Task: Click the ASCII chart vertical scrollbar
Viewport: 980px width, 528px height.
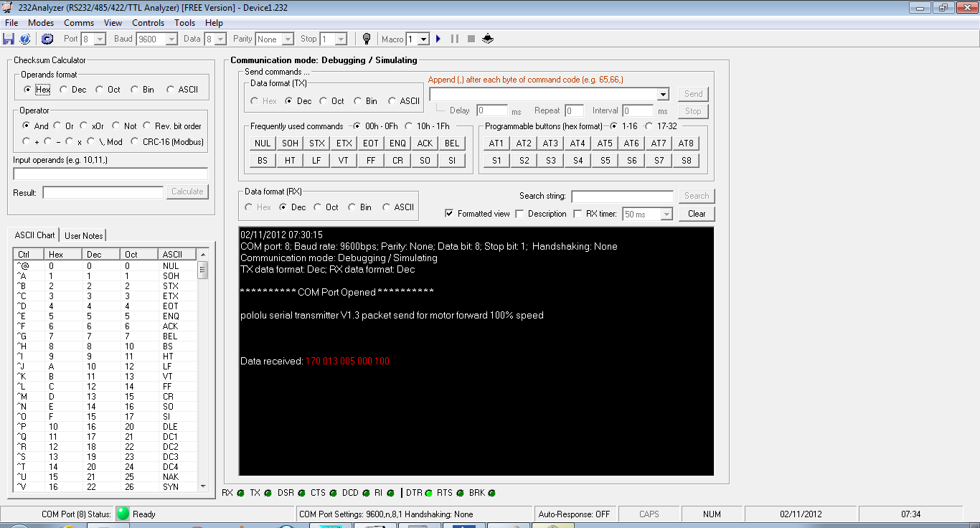Action: [x=203, y=373]
